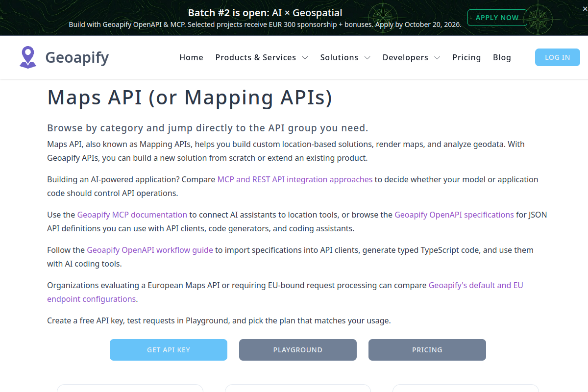This screenshot has height=392, width=588.
Task: Visit the Blog menu item
Action: [x=502, y=57]
